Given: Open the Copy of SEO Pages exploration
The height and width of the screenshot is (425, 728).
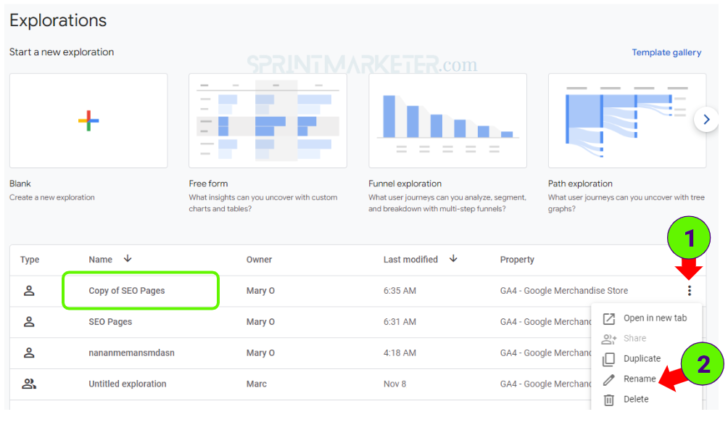Looking at the screenshot, I should (x=128, y=291).
